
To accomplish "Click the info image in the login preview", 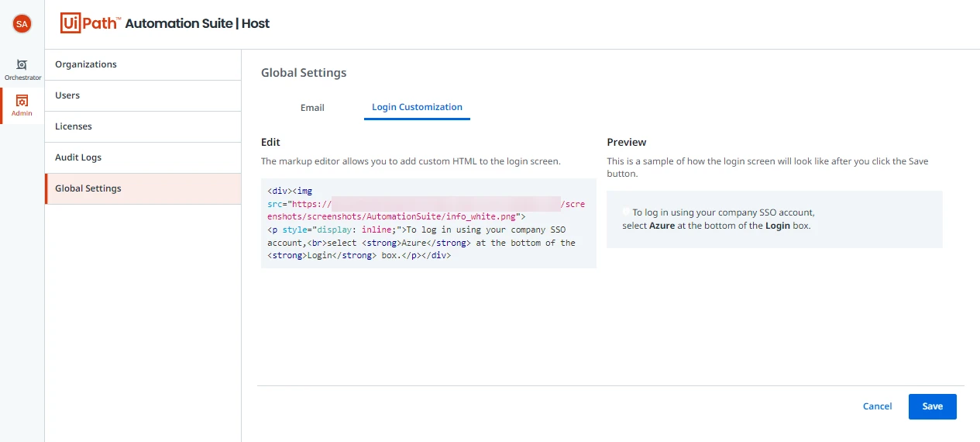I will [x=627, y=212].
